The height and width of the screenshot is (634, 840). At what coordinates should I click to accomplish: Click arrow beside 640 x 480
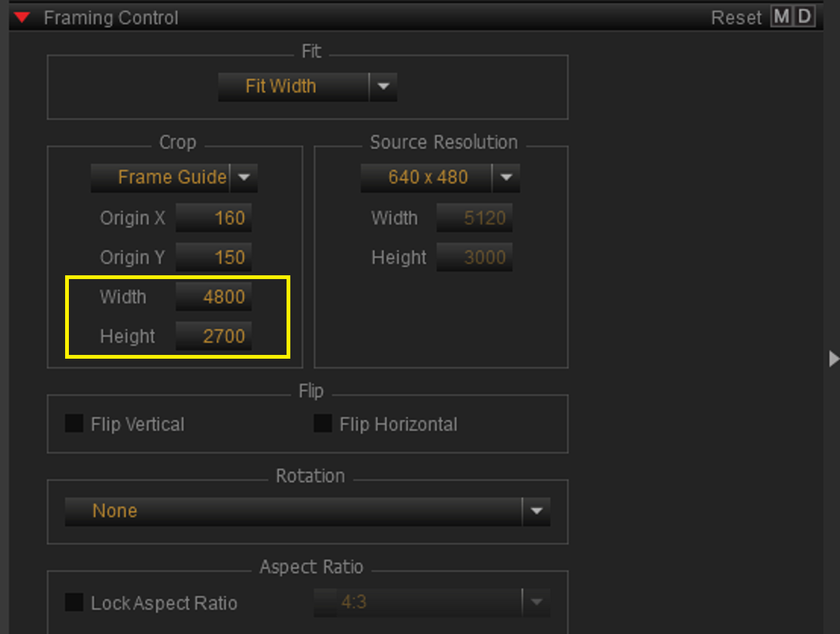click(x=506, y=178)
